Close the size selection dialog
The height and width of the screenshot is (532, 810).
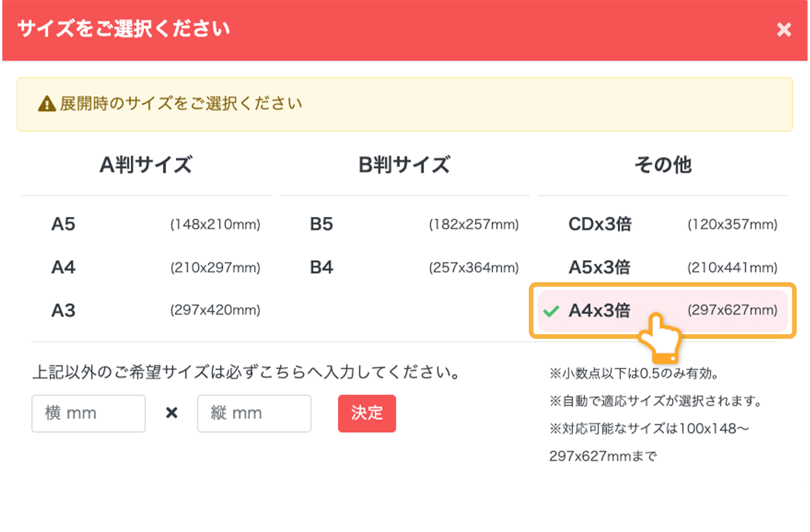pyautogui.click(x=784, y=29)
